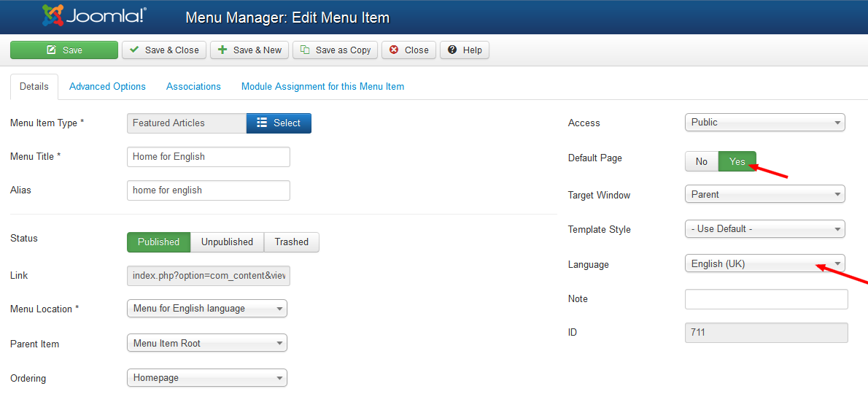868x405 pixels.
Task: Click the Joomla logo icon
Action: click(x=53, y=16)
